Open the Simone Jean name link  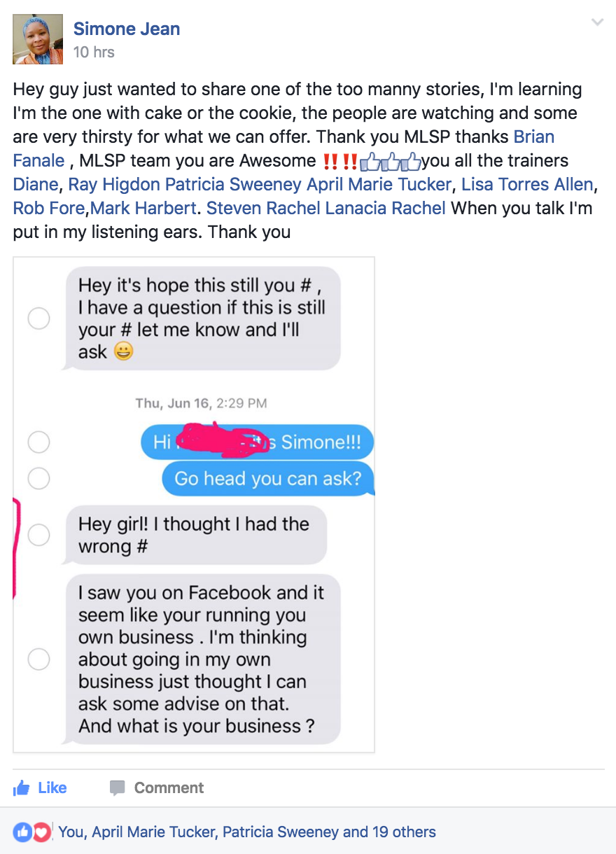click(127, 29)
